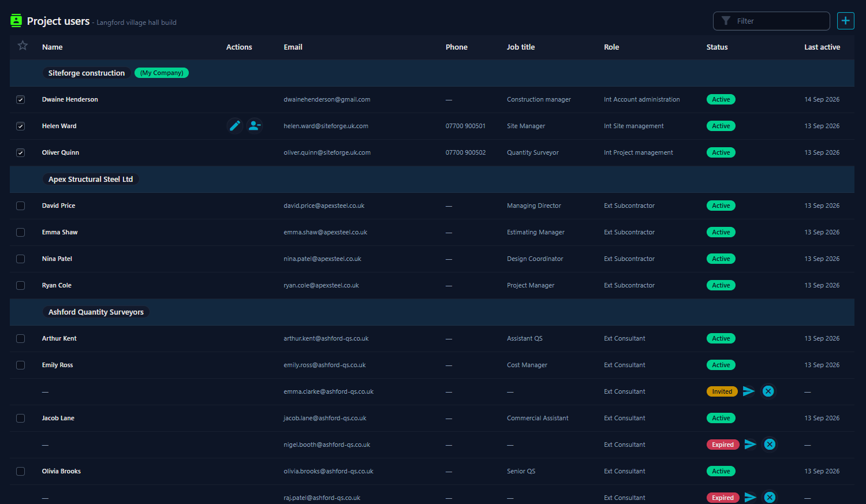Click job title Managing Director
The height and width of the screenshot is (504, 866).
click(534, 206)
